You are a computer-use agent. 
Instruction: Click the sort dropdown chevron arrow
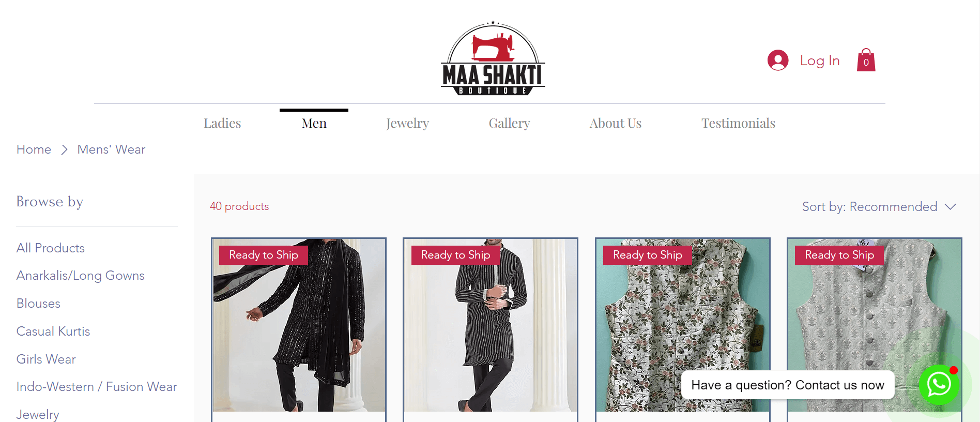pyautogui.click(x=950, y=207)
